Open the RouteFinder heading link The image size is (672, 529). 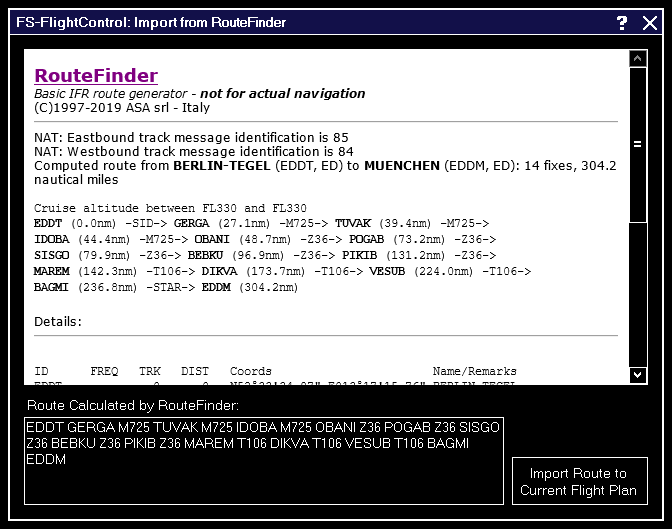[96, 75]
